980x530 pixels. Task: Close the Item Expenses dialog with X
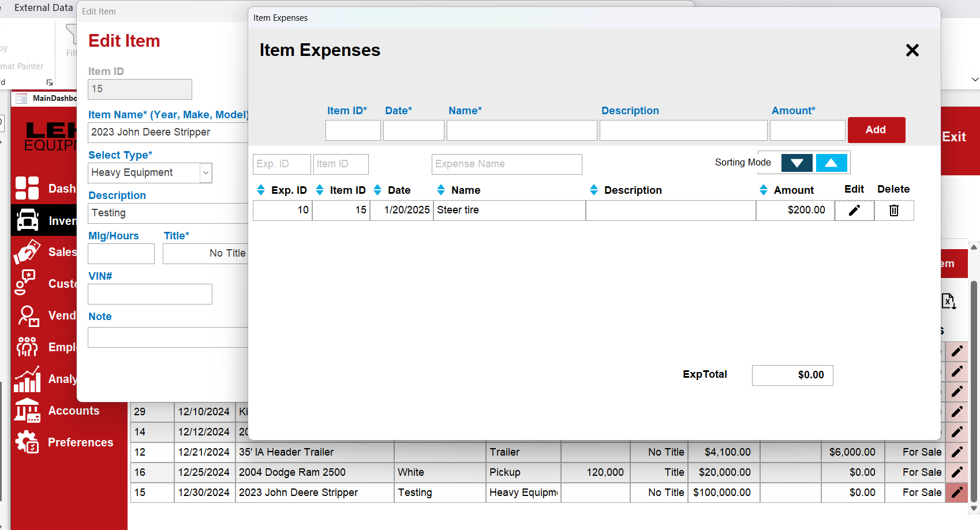click(x=912, y=50)
